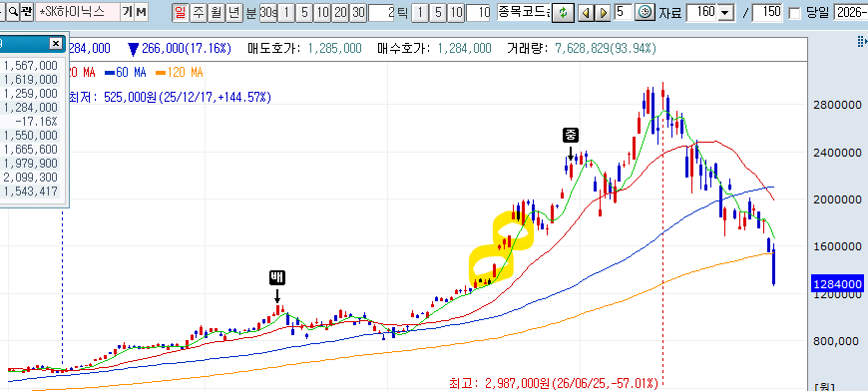The height and width of the screenshot is (391, 868).
Task: Click the yellow right arrow button
Action: [604, 12]
